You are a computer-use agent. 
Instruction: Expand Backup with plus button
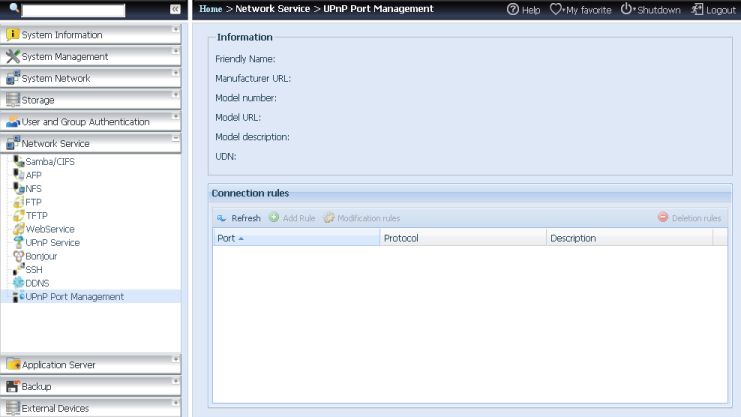click(x=175, y=381)
